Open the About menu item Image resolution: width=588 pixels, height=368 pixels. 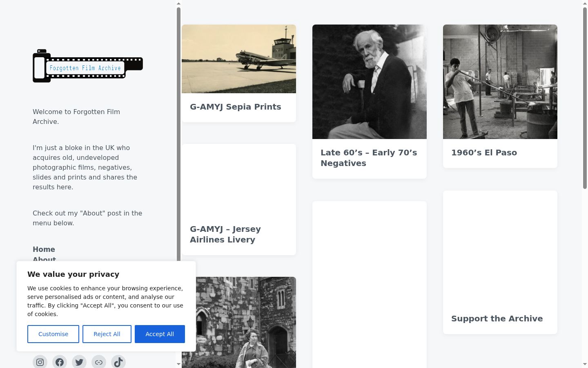tap(44, 259)
